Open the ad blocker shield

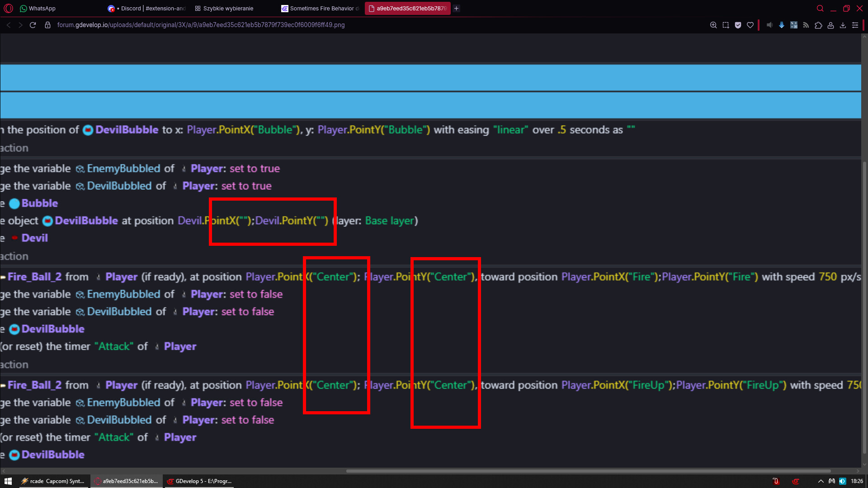[x=738, y=25]
